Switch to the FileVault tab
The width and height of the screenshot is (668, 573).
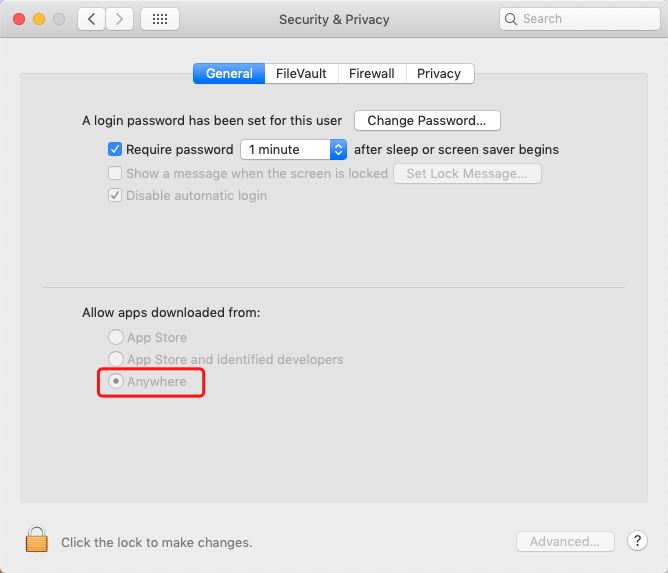tap(301, 74)
